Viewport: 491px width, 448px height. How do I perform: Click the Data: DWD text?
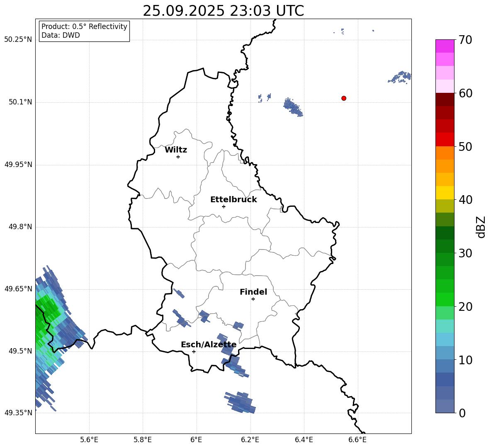pyautogui.click(x=61, y=35)
